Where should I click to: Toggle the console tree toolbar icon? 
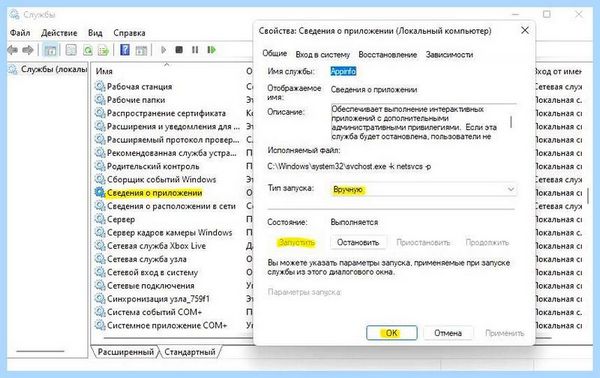point(50,50)
